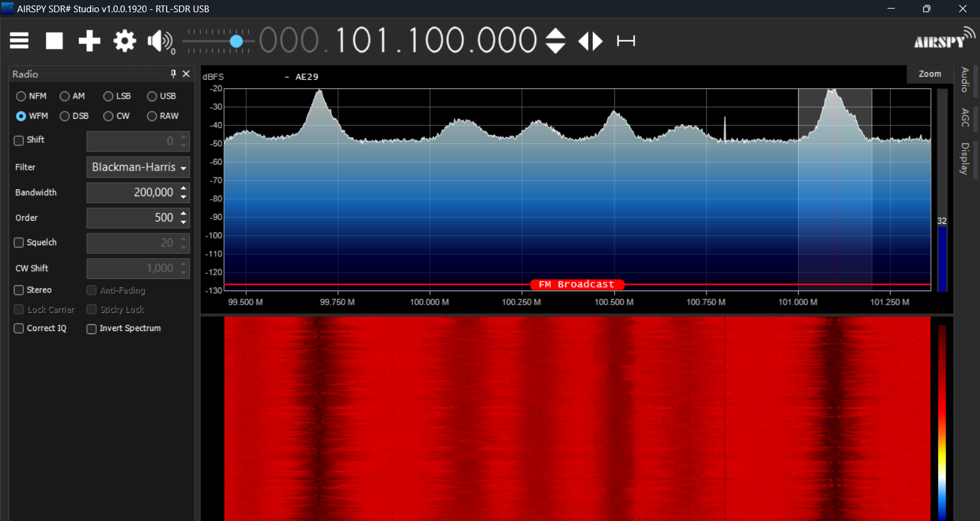Click the 101.000 M axis label

tap(797, 302)
